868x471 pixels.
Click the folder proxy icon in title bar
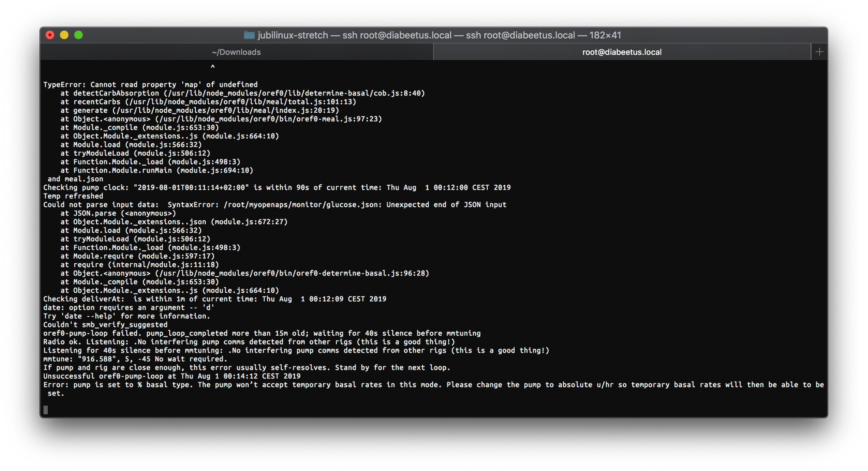click(249, 35)
